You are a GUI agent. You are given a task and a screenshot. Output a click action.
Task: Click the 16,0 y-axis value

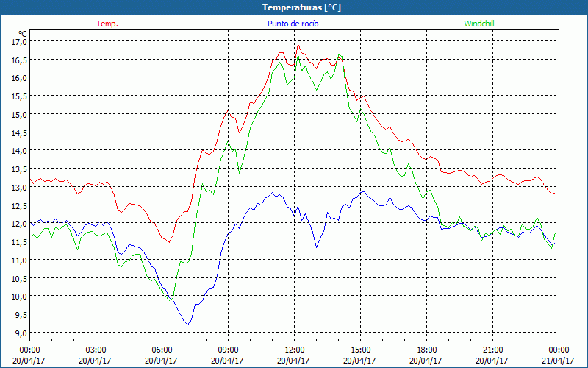pyautogui.click(x=20, y=78)
